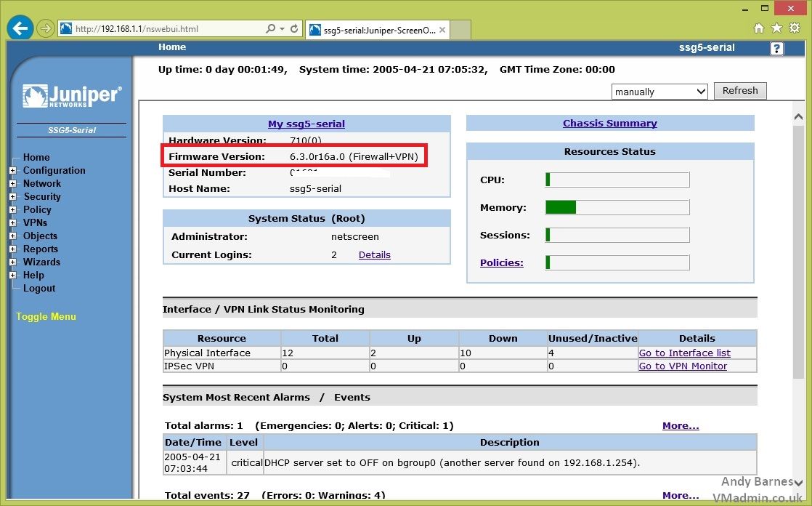Click the favorites star icon
The image size is (812, 506).
[776, 28]
